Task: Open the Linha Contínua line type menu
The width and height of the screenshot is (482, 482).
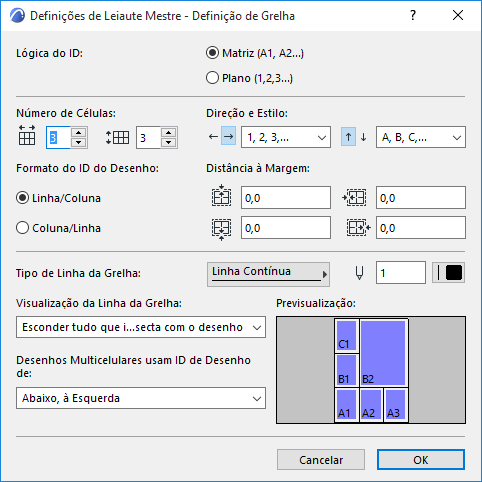Action: (x=268, y=274)
